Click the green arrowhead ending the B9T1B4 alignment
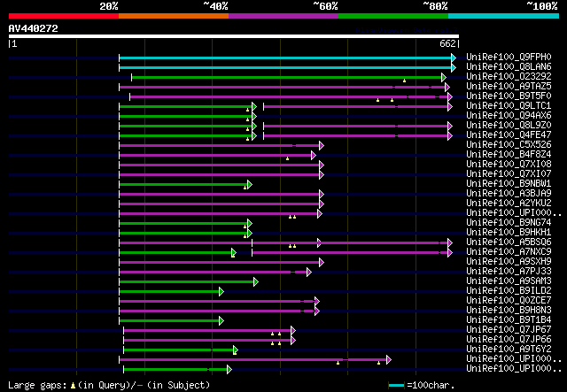 click(x=221, y=321)
